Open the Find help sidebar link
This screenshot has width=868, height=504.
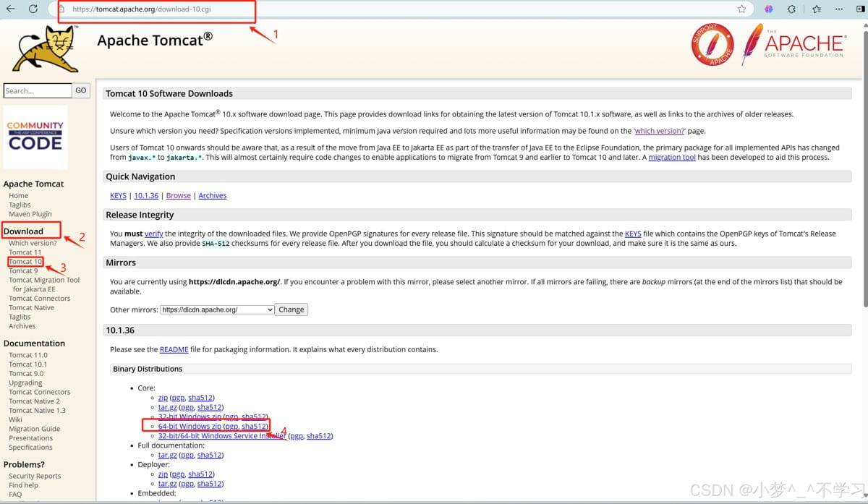coord(23,485)
